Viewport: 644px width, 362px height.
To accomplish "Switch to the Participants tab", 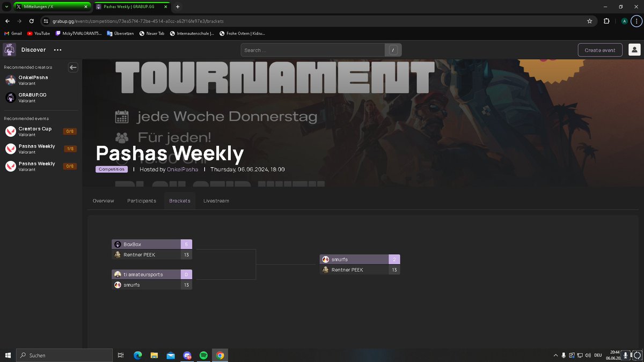I will tap(142, 201).
